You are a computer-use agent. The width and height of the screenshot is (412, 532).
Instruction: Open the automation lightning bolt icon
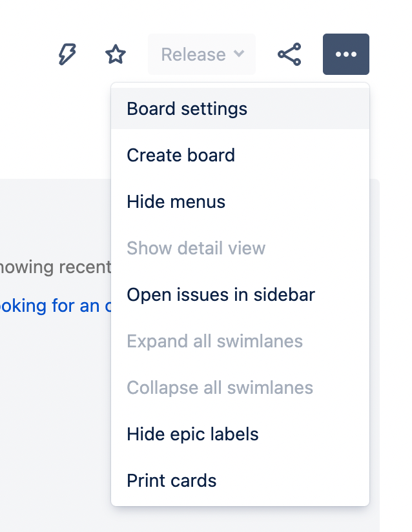pos(67,54)
